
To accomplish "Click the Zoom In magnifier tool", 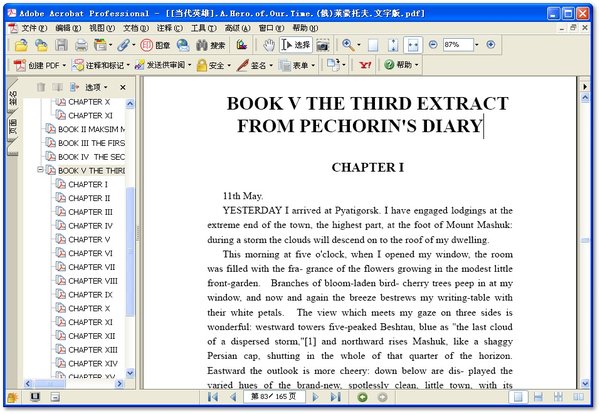I will point(348,45).
